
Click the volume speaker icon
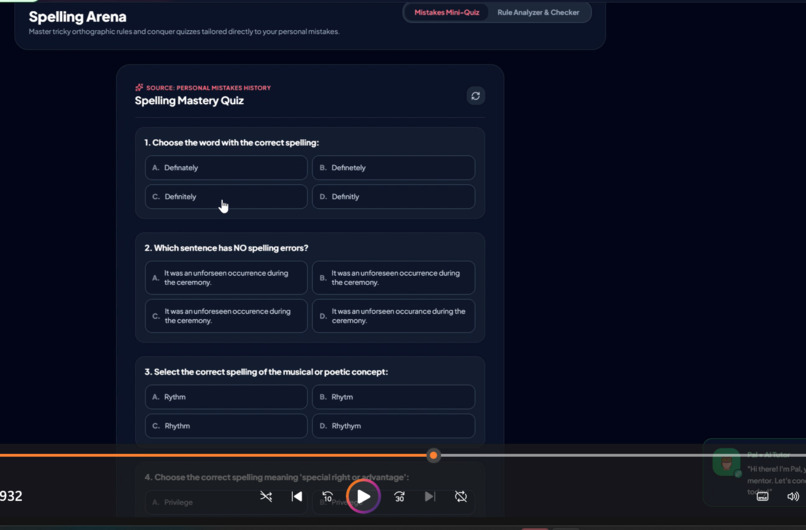coord(793,496)
